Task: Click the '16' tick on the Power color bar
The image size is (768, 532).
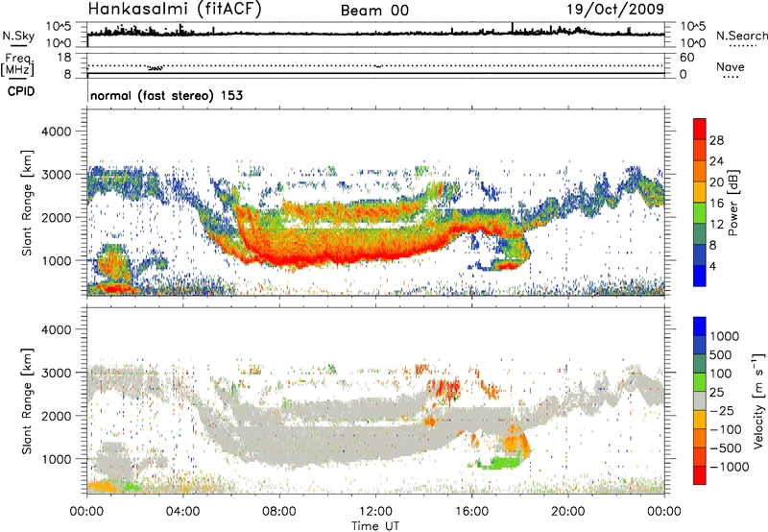Action: [716, 204]
